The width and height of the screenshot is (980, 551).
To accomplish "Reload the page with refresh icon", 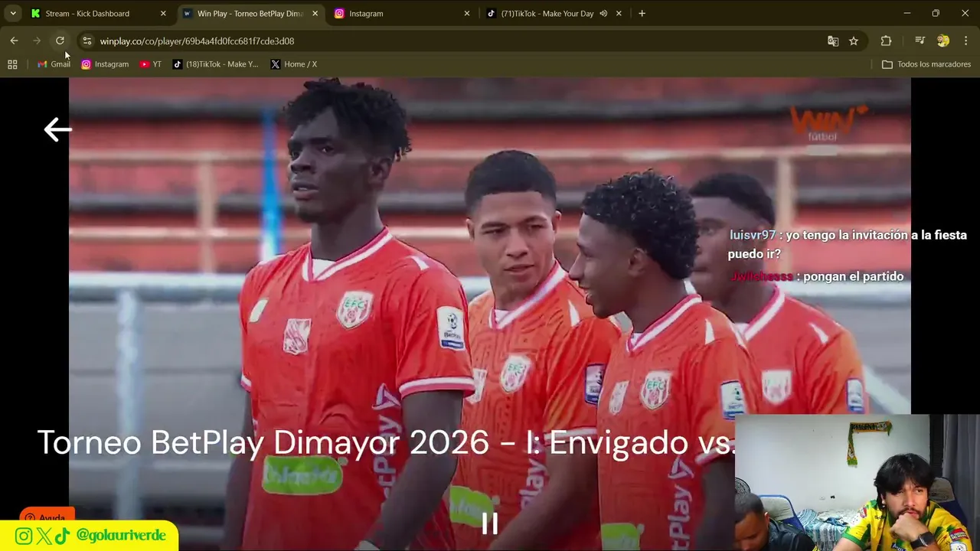I will coord(60,41).
